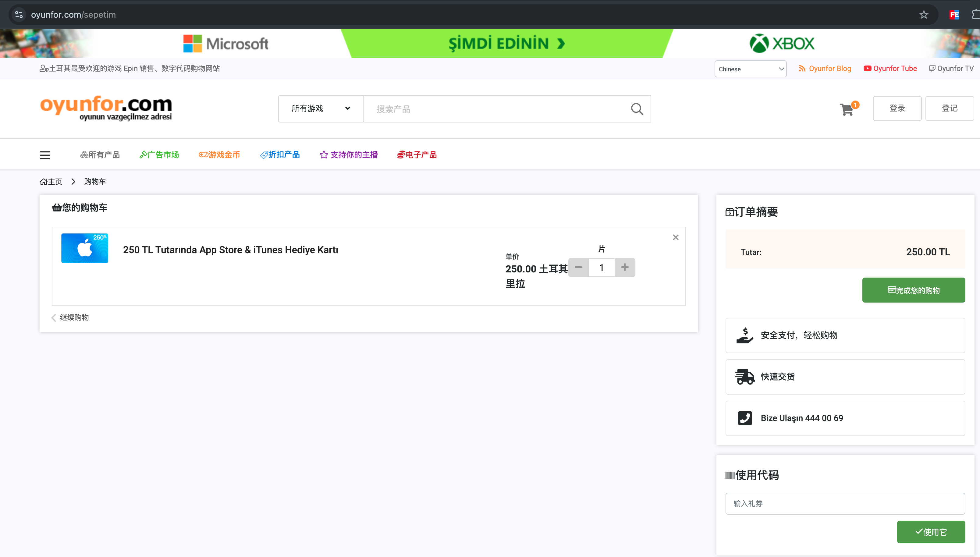Remove the iTunes gift card with X
Image resolution: width=980 pixels, height=557 pixels.
pos(676,238)
